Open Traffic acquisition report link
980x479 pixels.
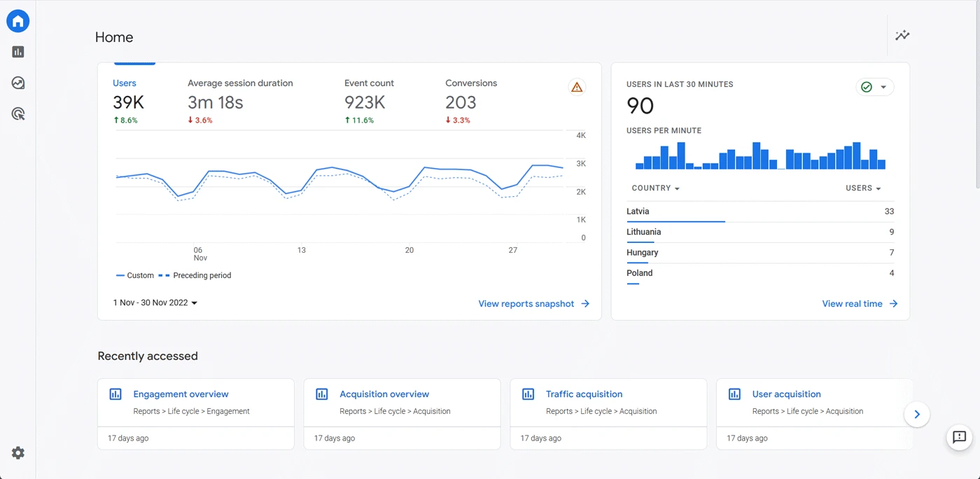pos(584,394)
